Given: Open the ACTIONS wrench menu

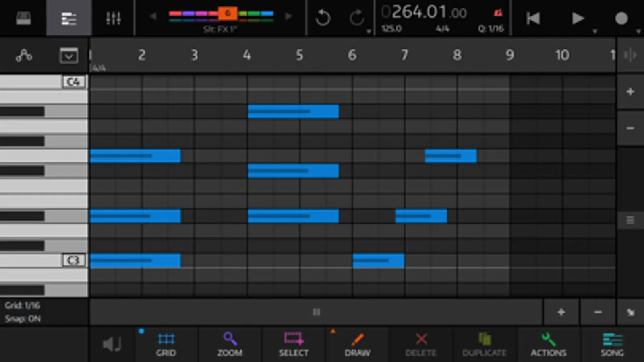Looking at the screenshot, I should point(549,345).
